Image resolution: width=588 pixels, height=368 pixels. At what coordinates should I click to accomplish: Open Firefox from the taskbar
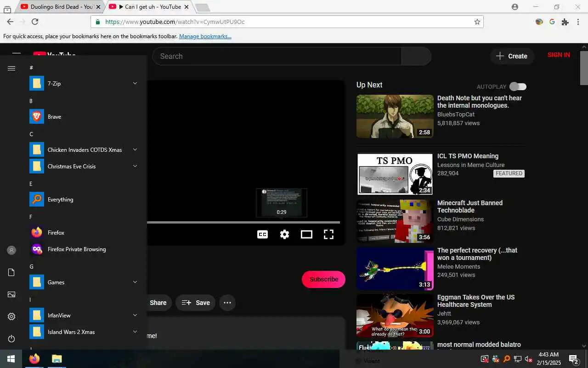click(34, 359)
